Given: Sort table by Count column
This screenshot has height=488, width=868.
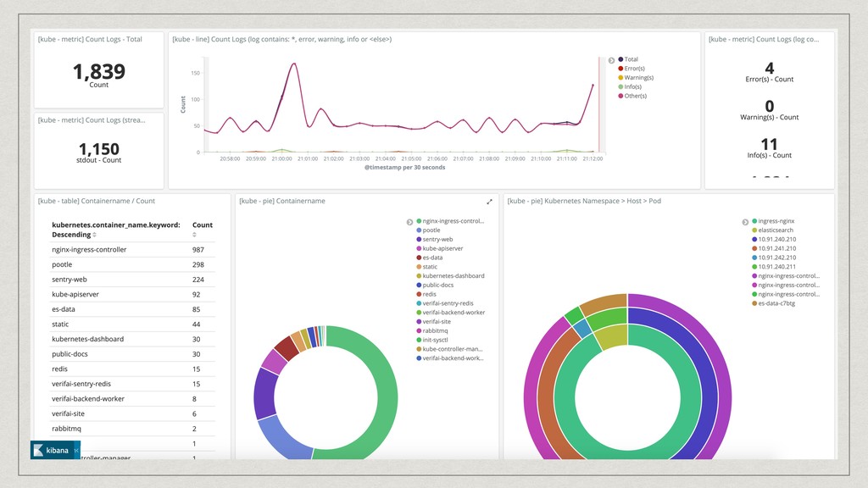Looking at the screenshot, I should (x=202, y=229).
